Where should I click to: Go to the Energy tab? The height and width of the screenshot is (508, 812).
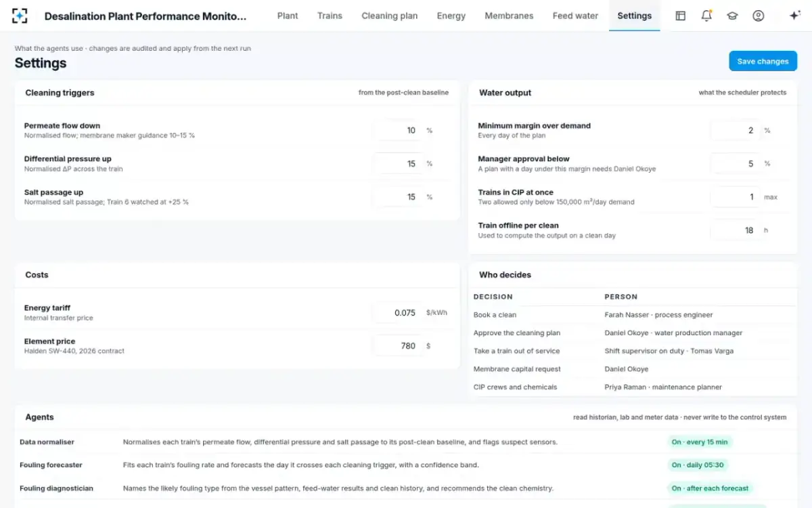pos(451,16)
